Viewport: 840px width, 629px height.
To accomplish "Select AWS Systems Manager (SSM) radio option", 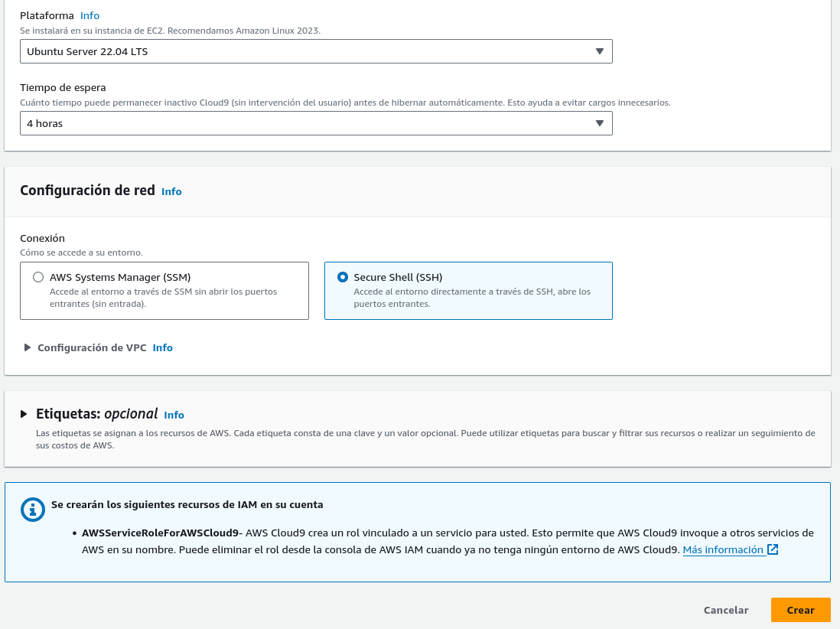I will point(38,277).
